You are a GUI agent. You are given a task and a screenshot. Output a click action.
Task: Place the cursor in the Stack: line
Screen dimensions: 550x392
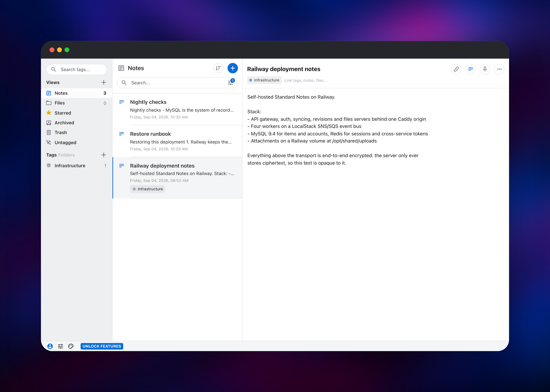pos(254,112)
